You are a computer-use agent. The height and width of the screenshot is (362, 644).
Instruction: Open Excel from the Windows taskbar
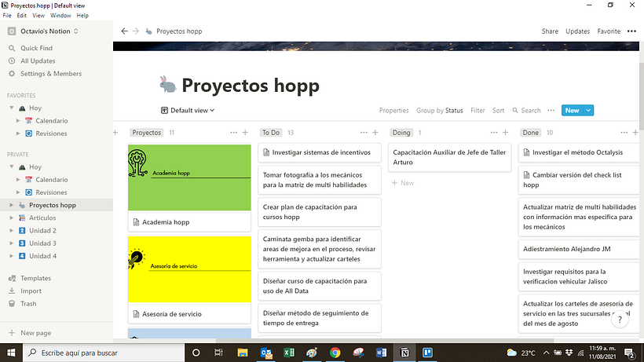click(x=289, y=353)
